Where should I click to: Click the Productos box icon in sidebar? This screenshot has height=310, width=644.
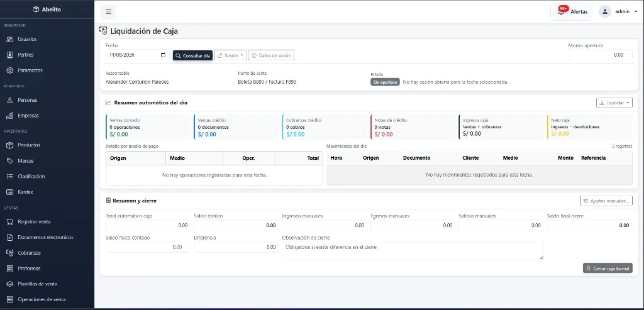coord(10,145)
